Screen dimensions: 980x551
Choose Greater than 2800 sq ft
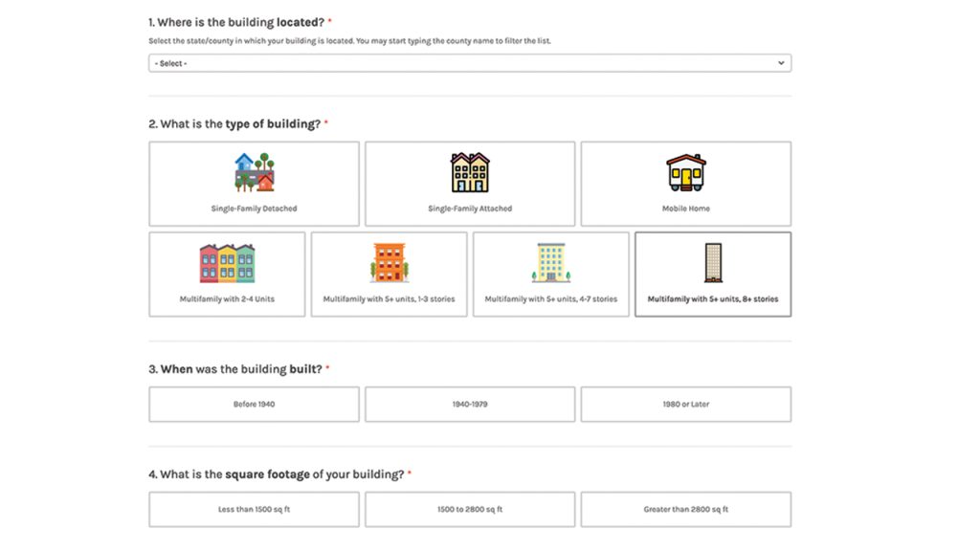point(685,509)
